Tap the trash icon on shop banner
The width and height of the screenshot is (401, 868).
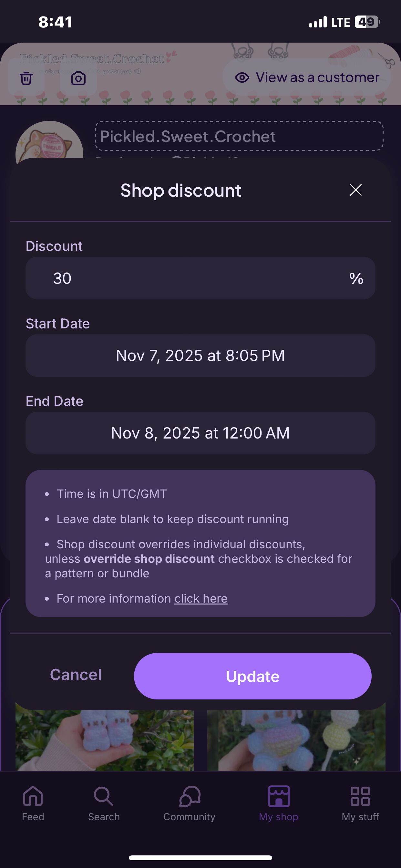point(26,78)
